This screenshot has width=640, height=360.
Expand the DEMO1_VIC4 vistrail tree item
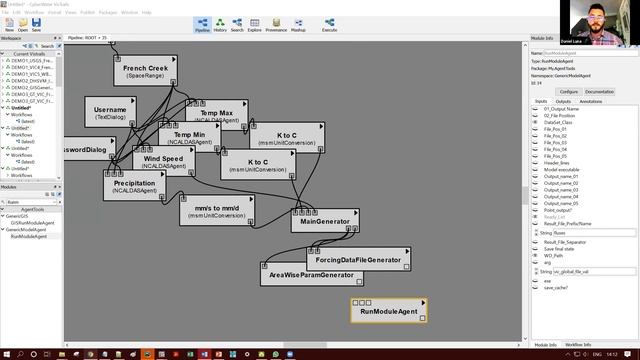click(x=3, y=67)
